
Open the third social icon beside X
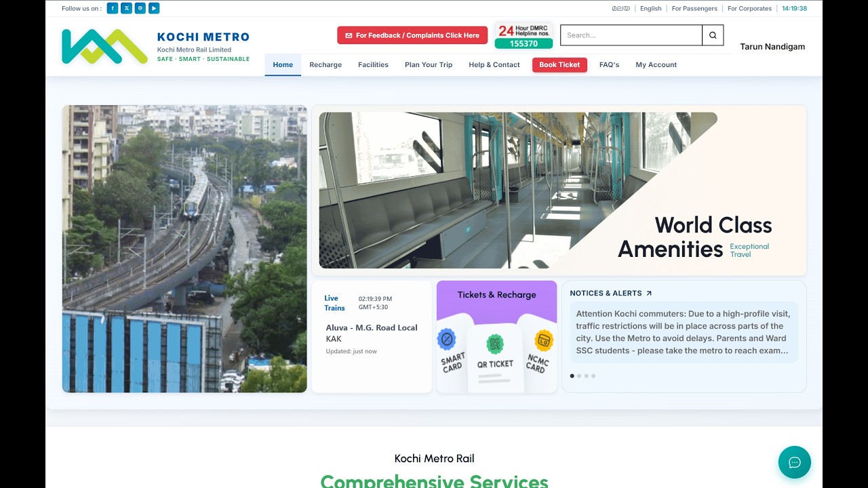(x=140, y=8)
